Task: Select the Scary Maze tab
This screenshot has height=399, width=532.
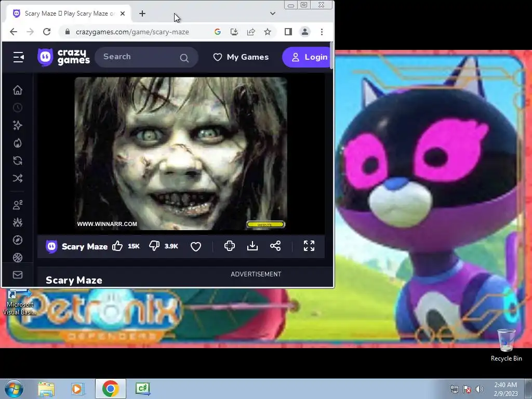Action: 69,14
